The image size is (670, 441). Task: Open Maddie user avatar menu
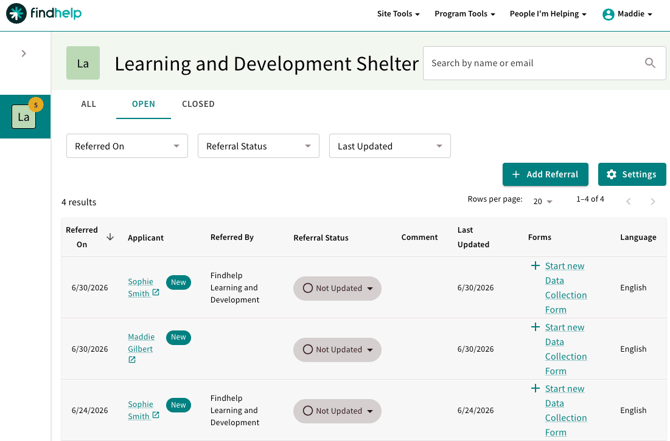click(x=608, y=14)
